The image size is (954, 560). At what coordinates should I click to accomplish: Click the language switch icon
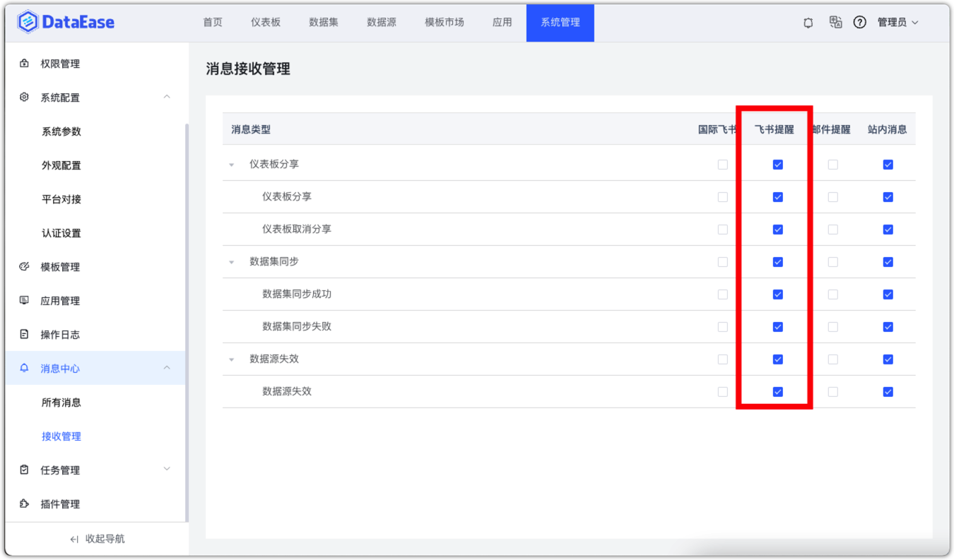835,22
